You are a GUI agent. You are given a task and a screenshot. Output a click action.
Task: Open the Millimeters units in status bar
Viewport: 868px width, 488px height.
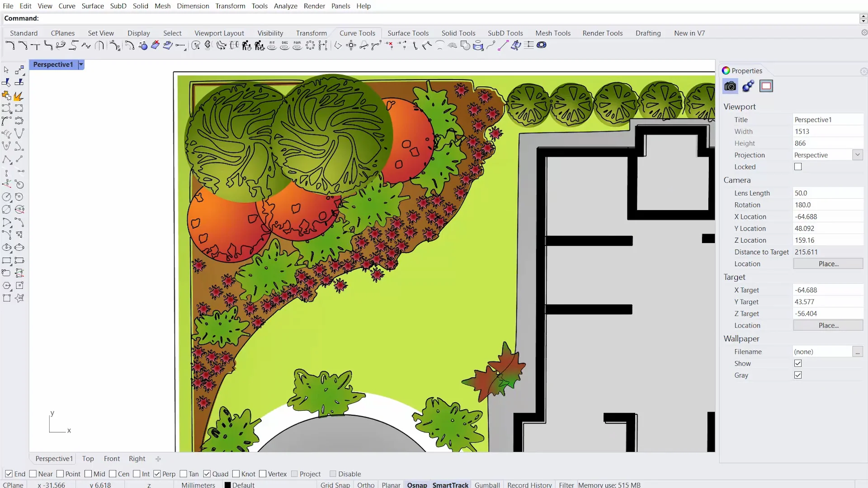pos(198,485)
